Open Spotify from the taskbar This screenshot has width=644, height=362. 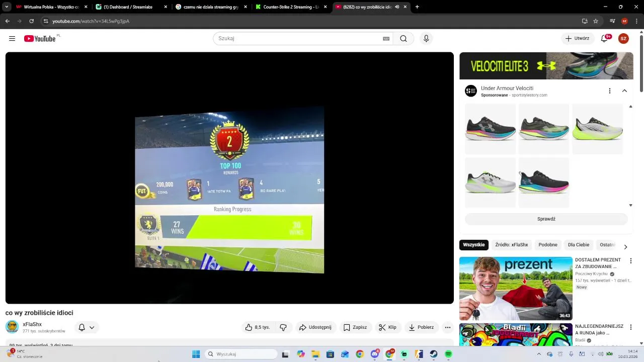point(448,354)
